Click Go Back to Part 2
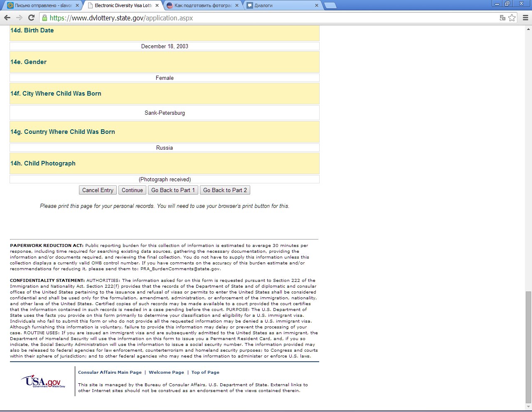This screenshot has width=532, height=412. (x=225, y=190)
